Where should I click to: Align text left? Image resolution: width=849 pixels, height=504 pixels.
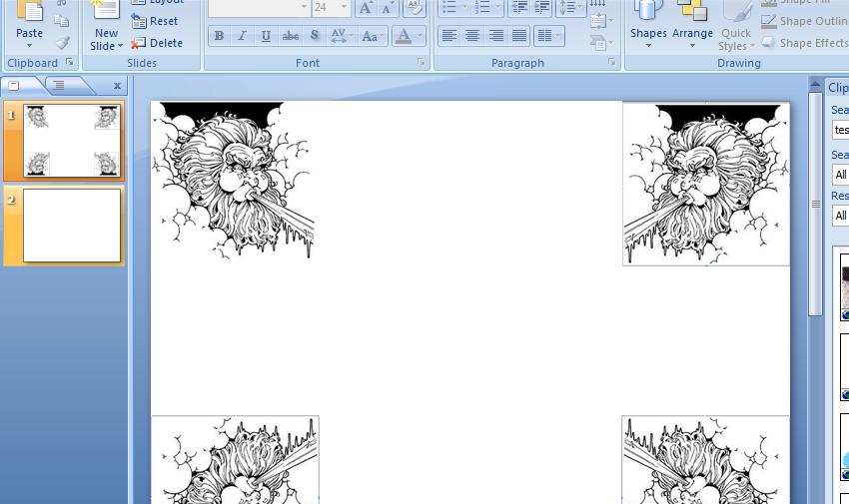448,36
